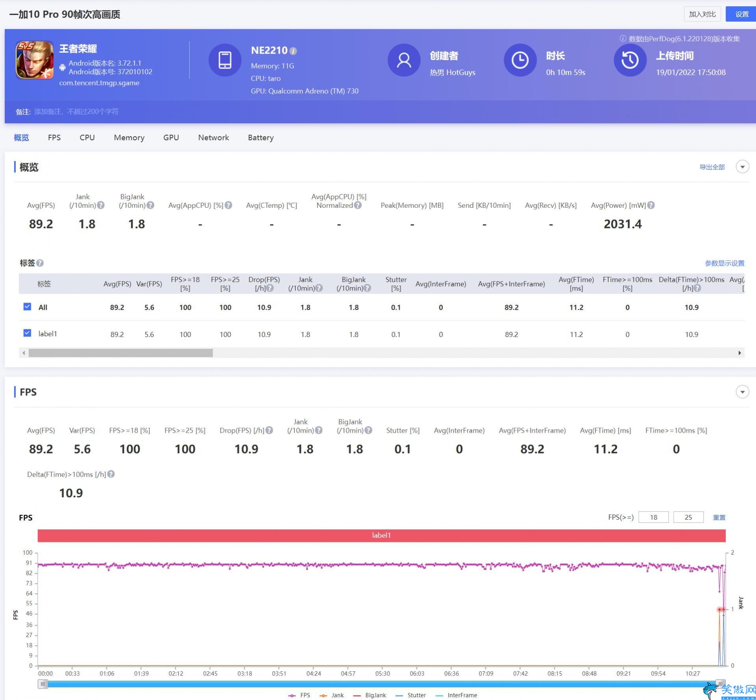The height and width of the screenshot is (700, 756).
Task: Open help icon for Avg(AppCPU) [%]
Action: click(x=228, y=205)
